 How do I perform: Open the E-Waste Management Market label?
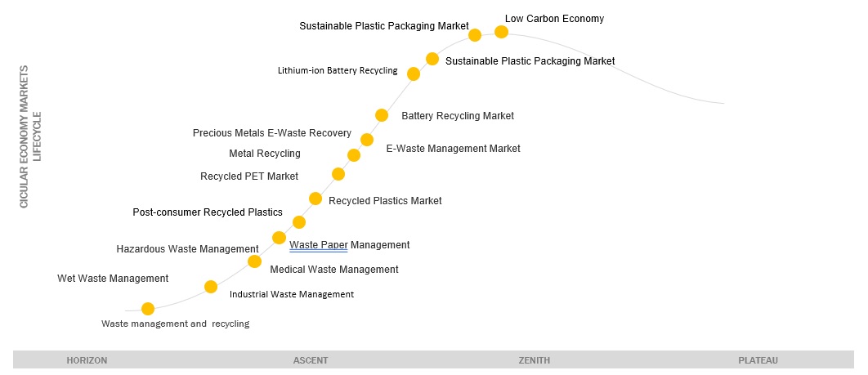click(x=453, y=149)
